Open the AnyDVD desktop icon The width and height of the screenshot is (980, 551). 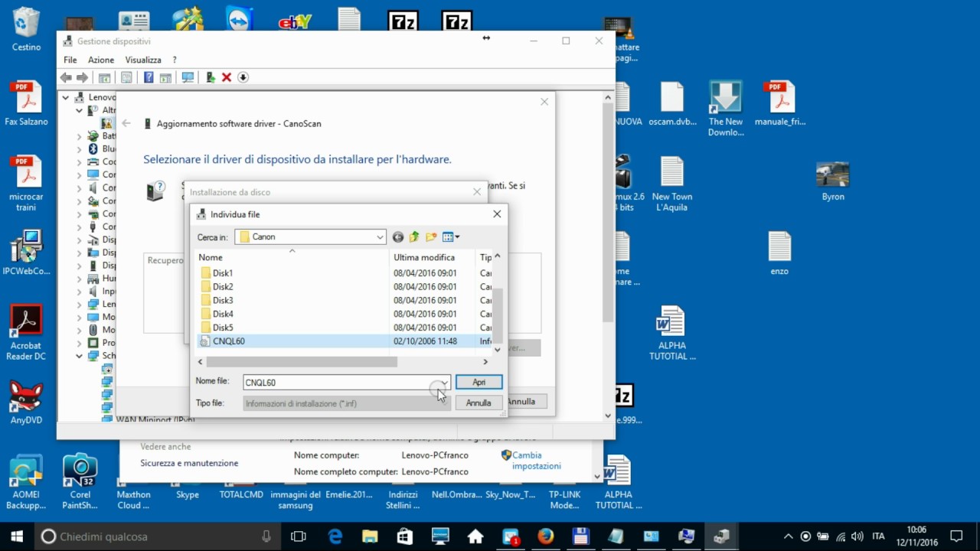26,402
